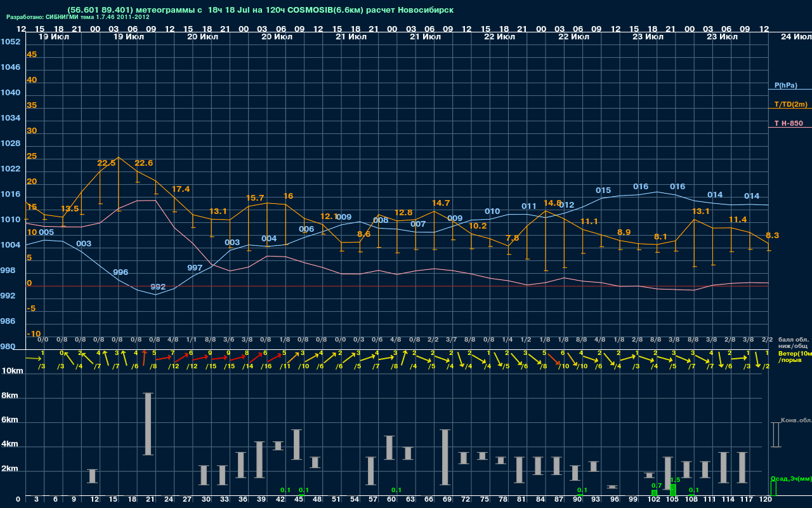Click the 8.1 temperature value
This screenshot has width=812, height=508.
[x=661, y=237]
